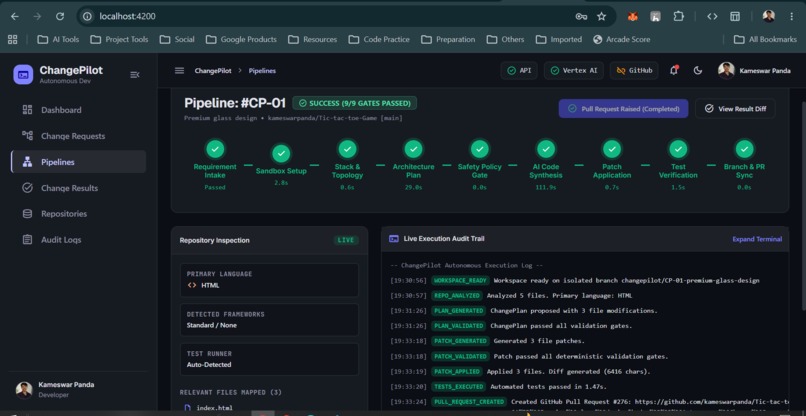Click the terminal icon beside Live Execution

(x=394, y=239)
